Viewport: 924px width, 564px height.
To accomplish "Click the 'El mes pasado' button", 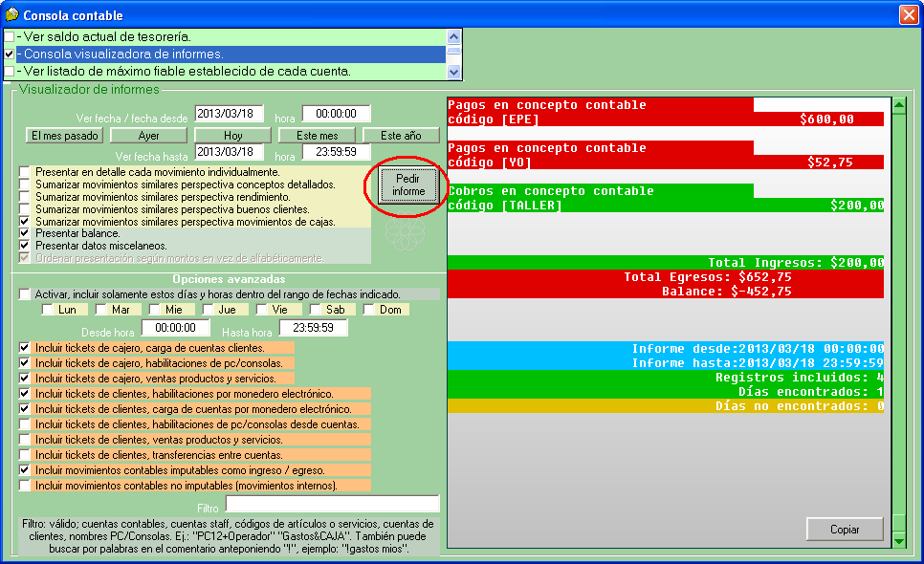I will point(65,136).
